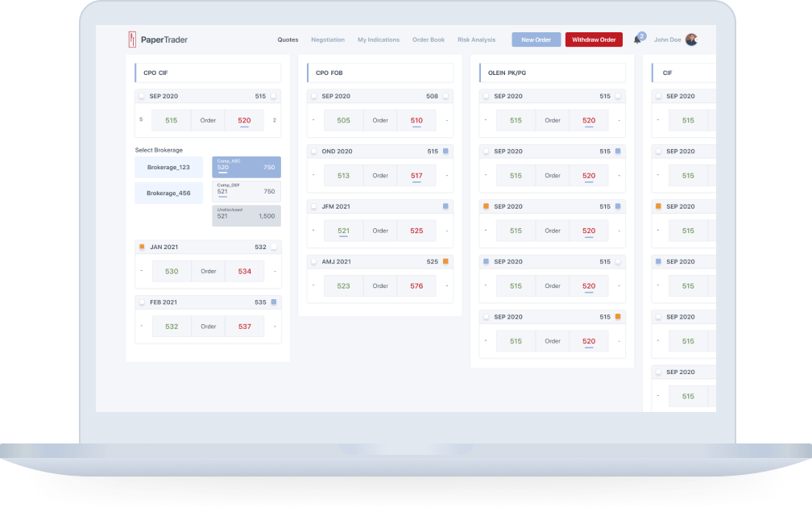812x512 pixels.
Task: Tick left checkbox of CPO CIF SEP 2020
Action: (142, 96)
